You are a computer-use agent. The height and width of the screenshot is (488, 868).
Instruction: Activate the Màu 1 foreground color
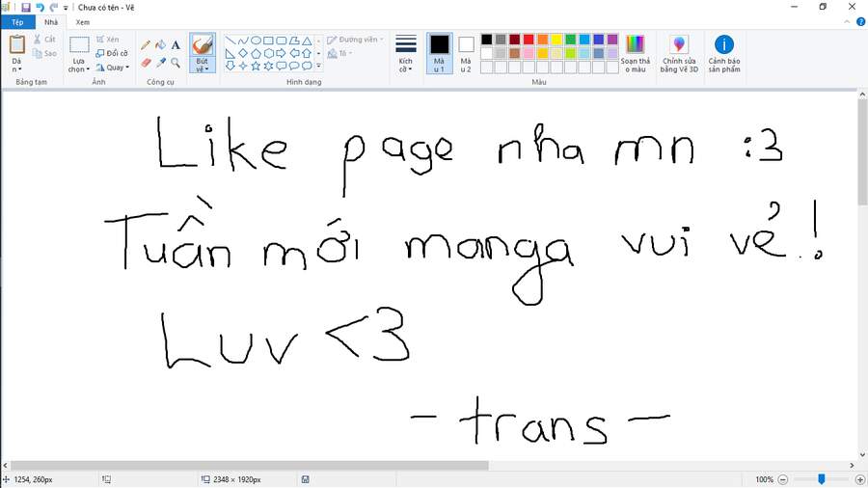439,52
